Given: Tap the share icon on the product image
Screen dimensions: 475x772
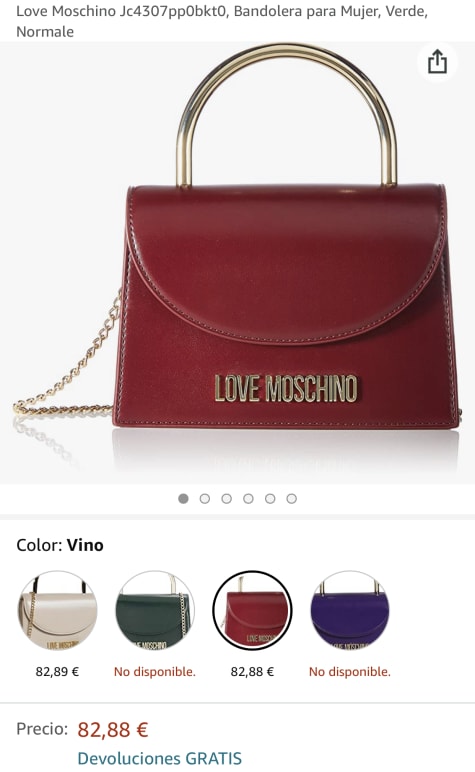Looking at the screenshot, I should point(437,62).
